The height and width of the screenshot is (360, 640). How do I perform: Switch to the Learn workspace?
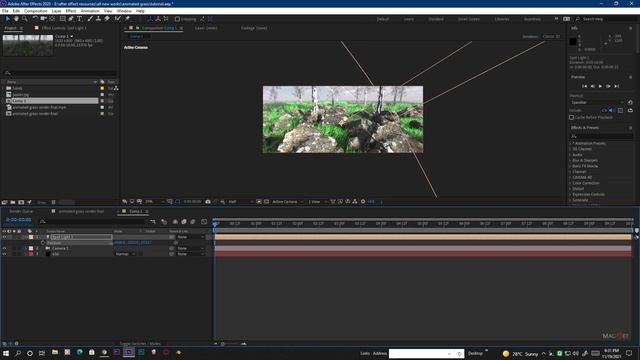(409, 19)
